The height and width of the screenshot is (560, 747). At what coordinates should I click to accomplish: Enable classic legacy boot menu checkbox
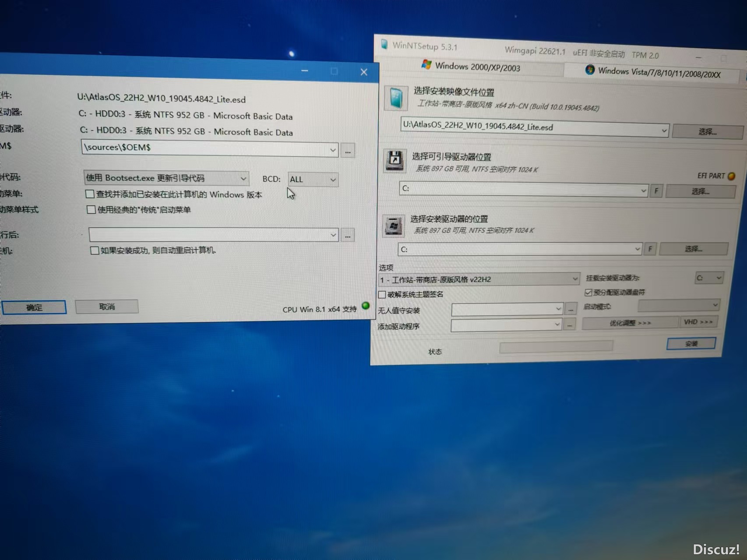pyautogui.click(x=91, y=209)
